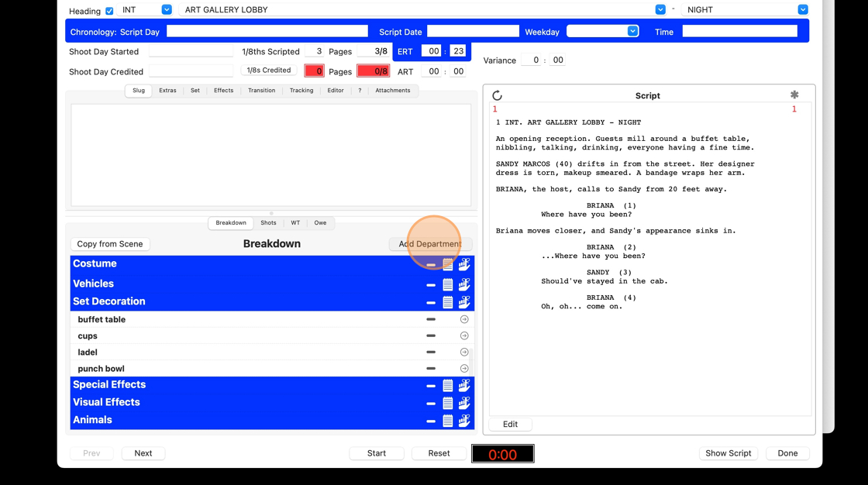Click the Show Script button

point(728,453)
